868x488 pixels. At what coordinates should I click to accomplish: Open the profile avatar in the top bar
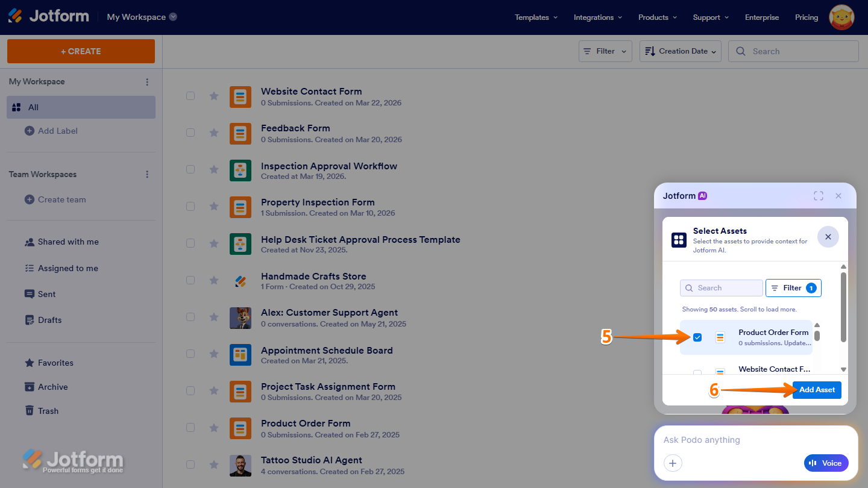click(841, 17)
